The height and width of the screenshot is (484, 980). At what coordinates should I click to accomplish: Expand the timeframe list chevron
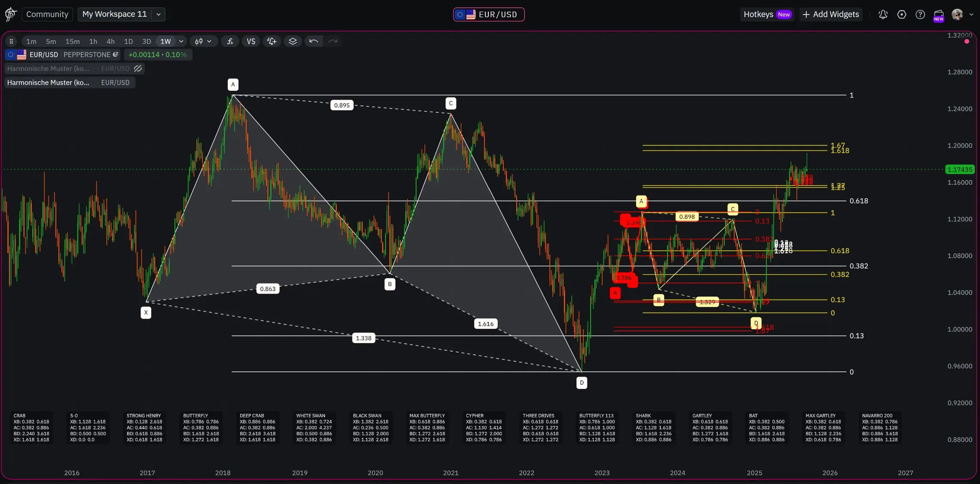click(181, 41)
